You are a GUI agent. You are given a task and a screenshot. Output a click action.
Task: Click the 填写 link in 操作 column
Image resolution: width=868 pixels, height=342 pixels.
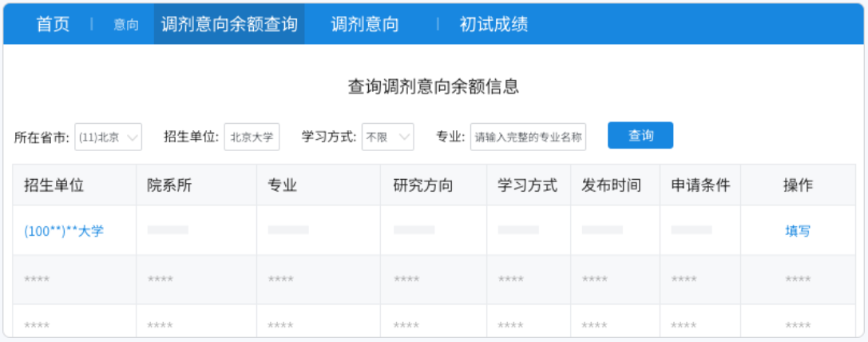(x=798, y=231)
